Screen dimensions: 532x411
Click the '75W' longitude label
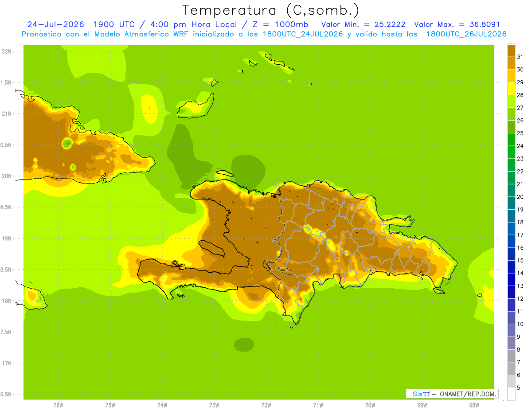pos(110,405)
